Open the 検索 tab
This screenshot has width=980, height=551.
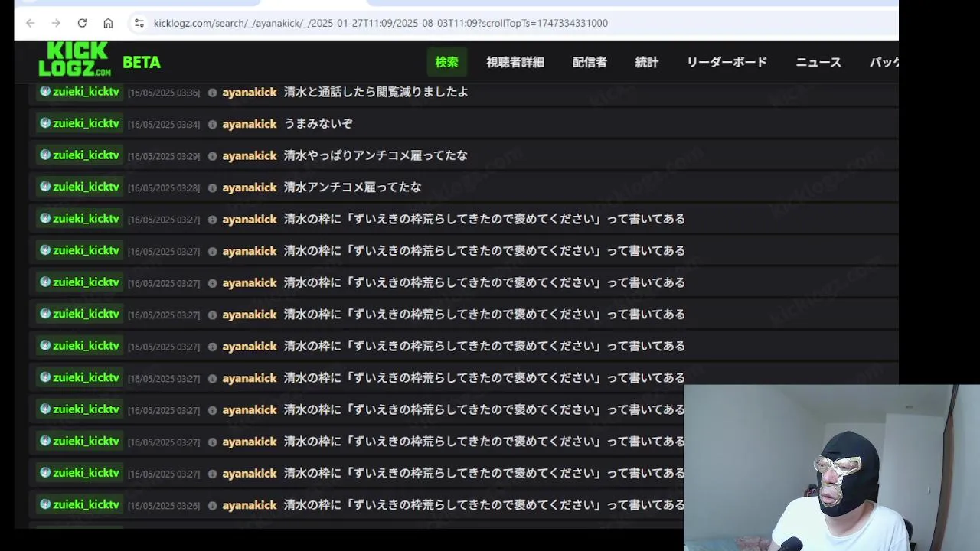[446, 62]
